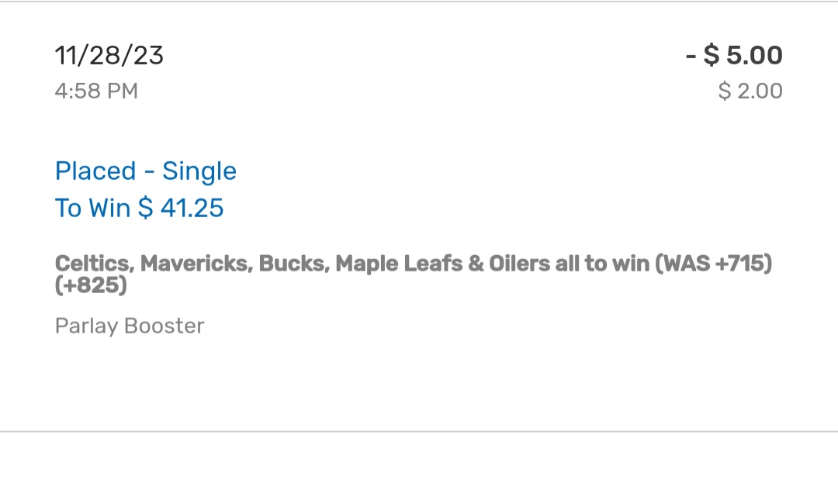Select the To Win label

pyautogui.click(x=92, y=208)
